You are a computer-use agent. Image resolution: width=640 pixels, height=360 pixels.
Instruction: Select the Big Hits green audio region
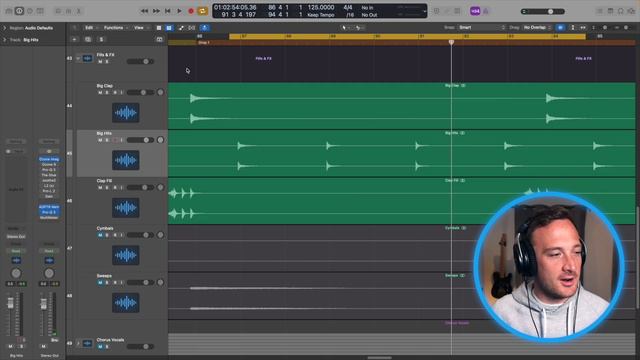[x=402, y=153]
